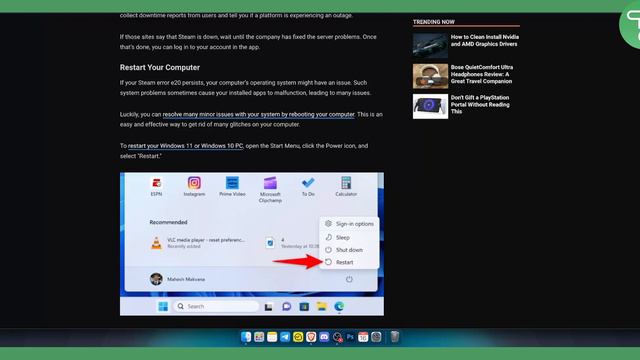Click the 'TRENDING NOW' sidebar heading
The width and height of the screenshot is (640, 360).
pyautogui.click(x=433, y=22)
